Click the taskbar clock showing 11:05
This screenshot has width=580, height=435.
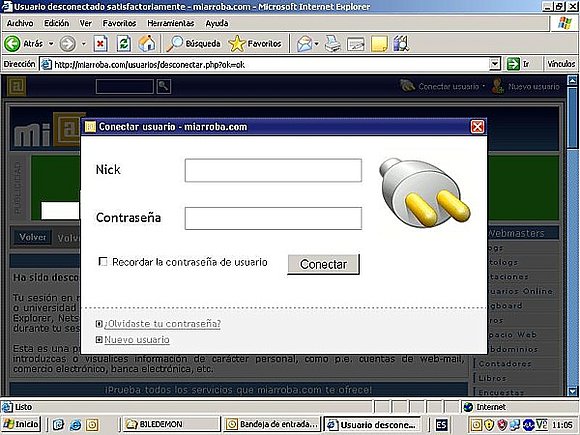[x=562, y=424]
